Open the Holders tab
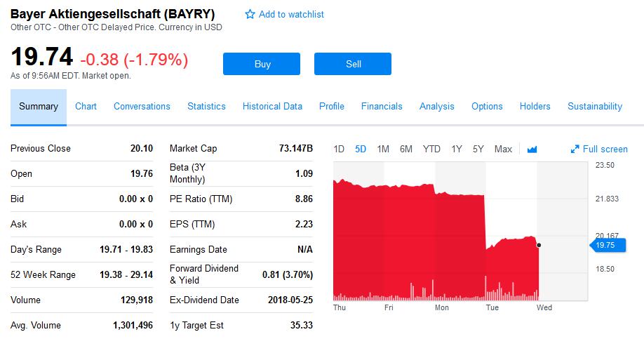 click(535, 106)
